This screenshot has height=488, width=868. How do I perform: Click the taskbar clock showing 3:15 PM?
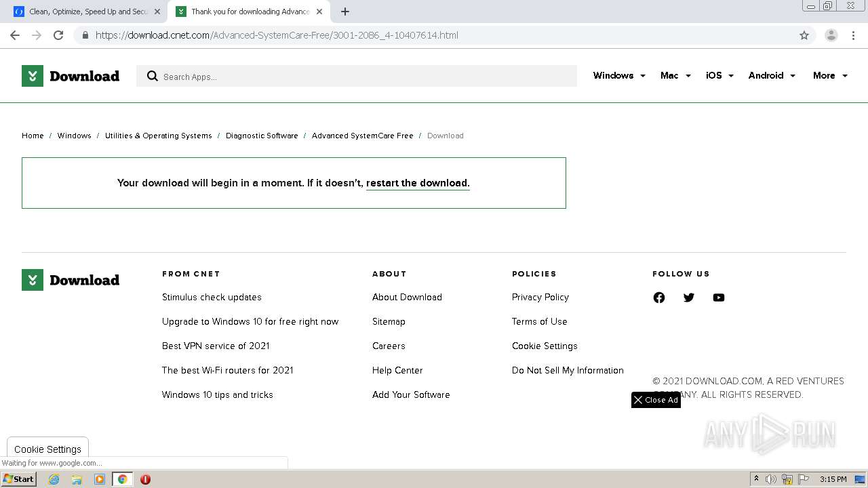[x=833, y=479]
